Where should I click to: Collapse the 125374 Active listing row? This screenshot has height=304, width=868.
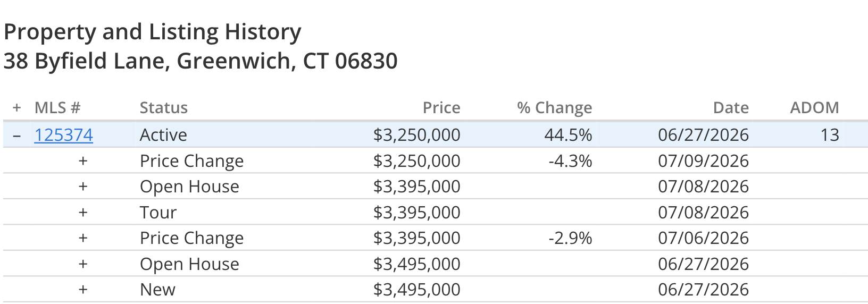tap(17, 136)
